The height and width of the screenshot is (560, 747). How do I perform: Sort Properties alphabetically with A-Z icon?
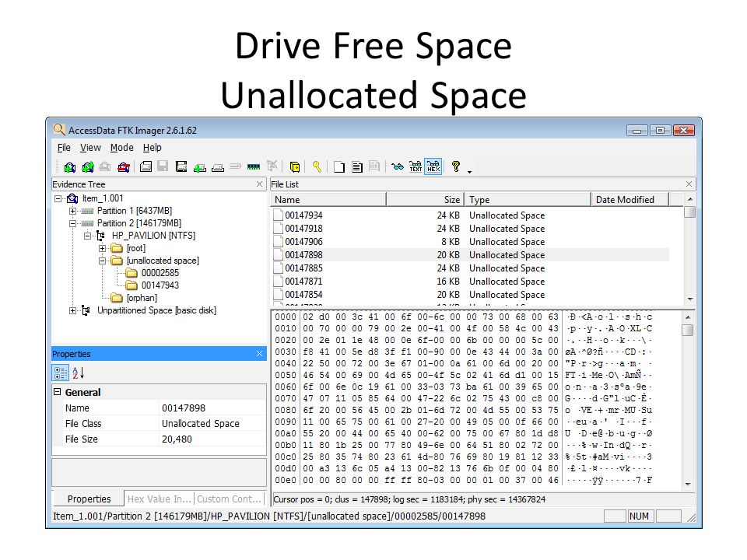(x=78, y=373)
